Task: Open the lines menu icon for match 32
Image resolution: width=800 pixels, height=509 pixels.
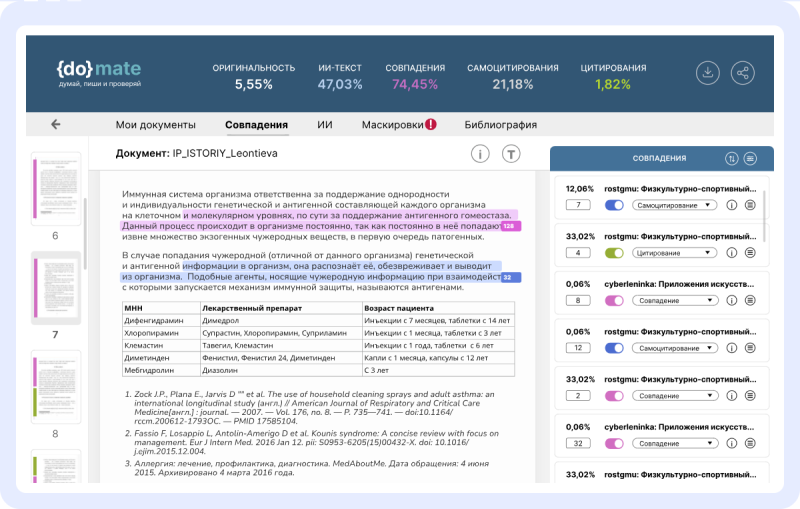Action: tap(750, 443)
